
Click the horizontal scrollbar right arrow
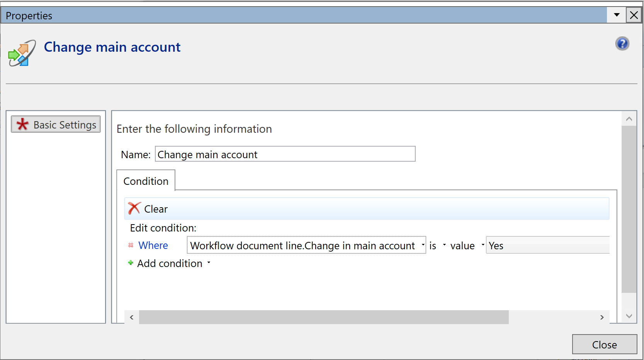tap(602, 317)
